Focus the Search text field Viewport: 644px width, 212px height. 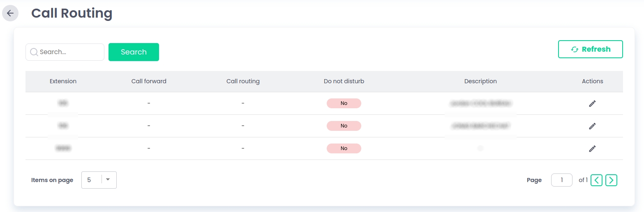70,52
